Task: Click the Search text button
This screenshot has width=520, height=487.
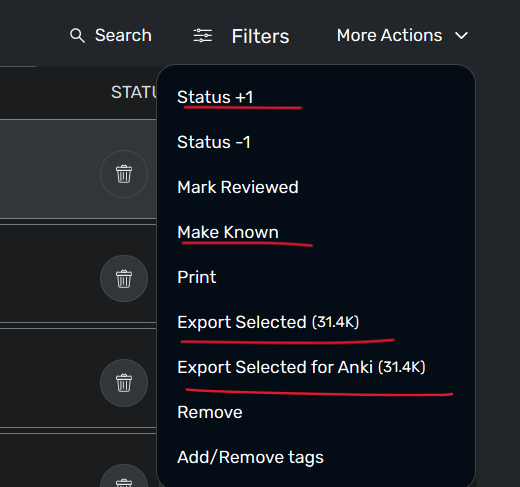Action: click(123, 35)
